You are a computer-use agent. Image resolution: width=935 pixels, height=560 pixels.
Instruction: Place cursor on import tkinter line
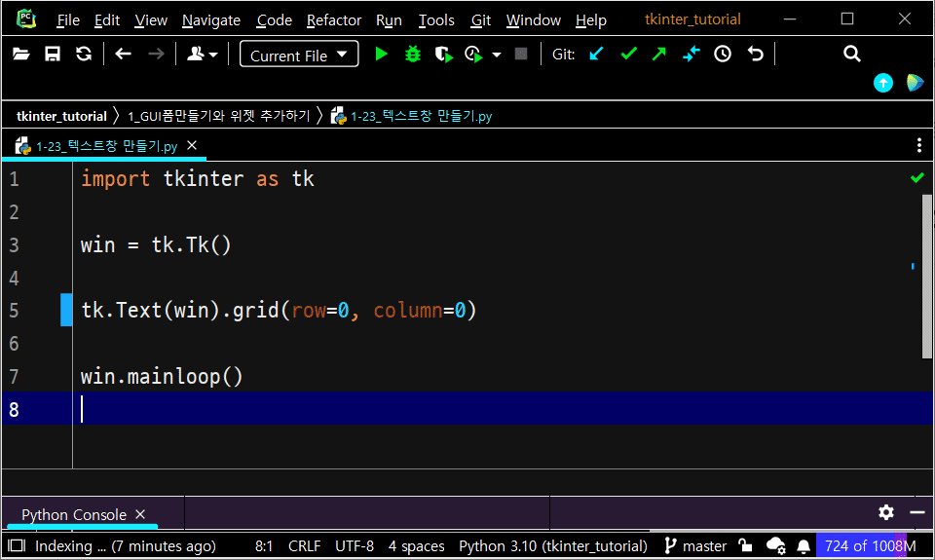[x=198, y=179]
